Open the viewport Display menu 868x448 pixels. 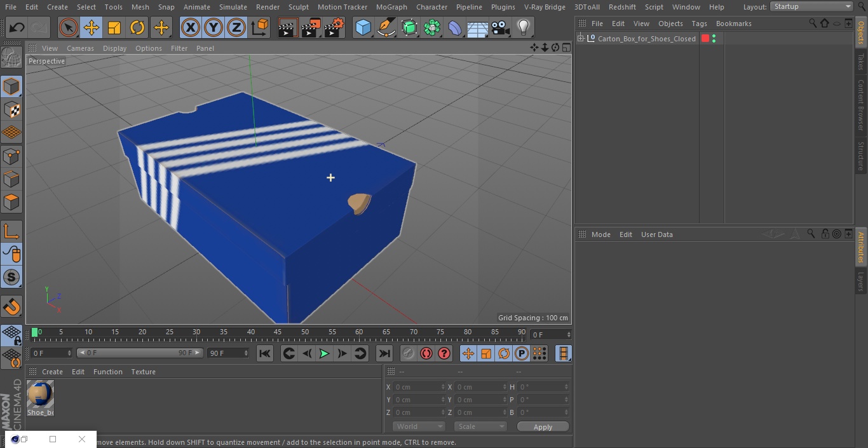pos(114,48)
